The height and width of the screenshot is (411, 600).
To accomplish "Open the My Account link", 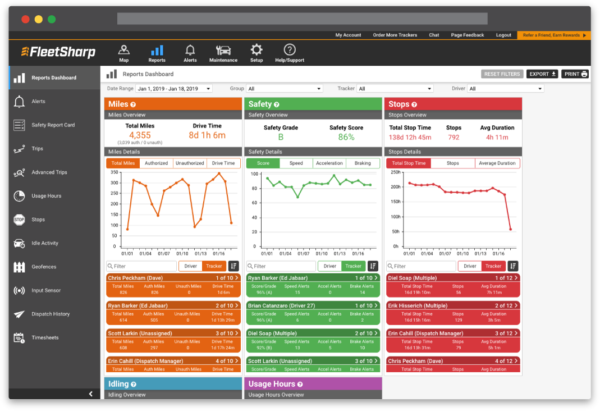I will click(348, 35).
